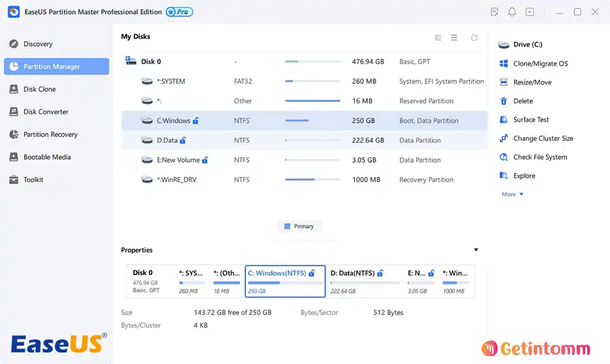Screen dimensions: 610x364
Task: Select the *:SYSTEM partition row
Action: tap(304, 81)
